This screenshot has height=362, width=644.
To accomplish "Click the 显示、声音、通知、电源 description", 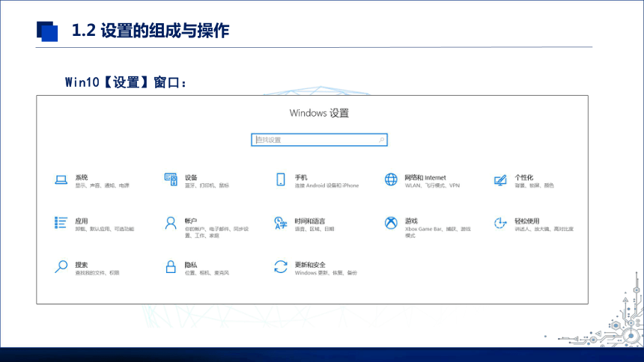I will [x=103, y=185].
